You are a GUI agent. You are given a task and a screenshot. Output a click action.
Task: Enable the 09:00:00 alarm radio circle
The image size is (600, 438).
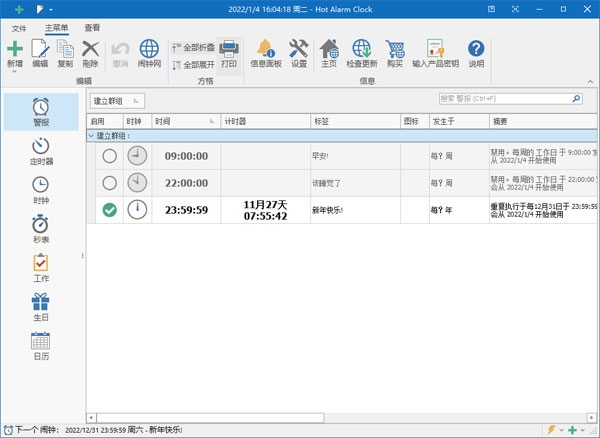click(x=109, y=156)
